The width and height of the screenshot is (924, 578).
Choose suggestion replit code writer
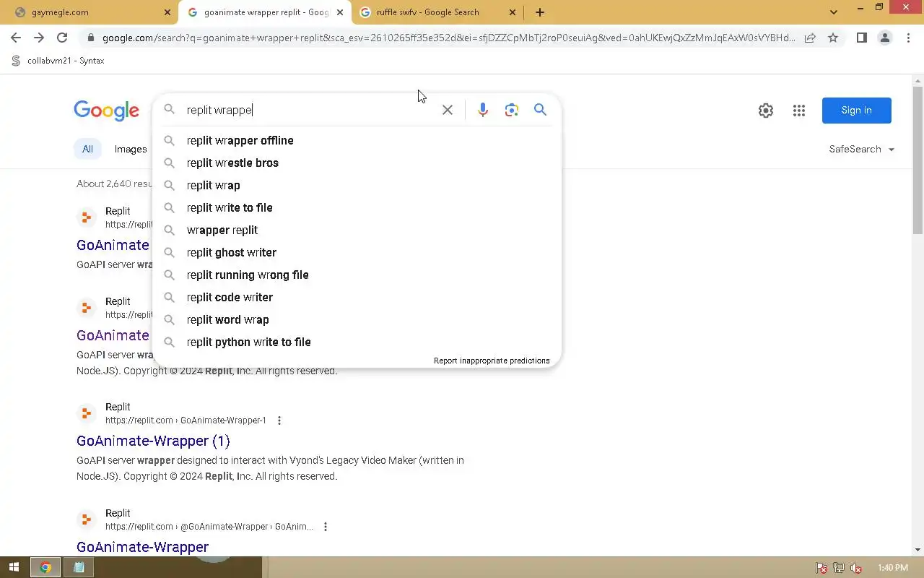(x=357, y=297)
